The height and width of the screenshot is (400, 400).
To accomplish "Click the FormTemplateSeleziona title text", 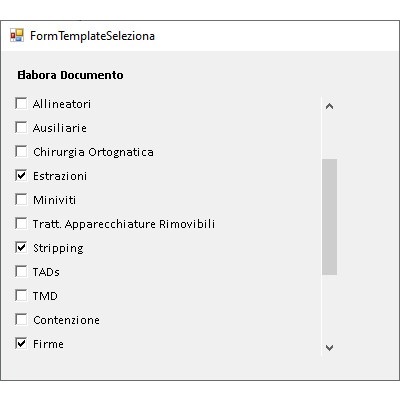I will point(92,36).
